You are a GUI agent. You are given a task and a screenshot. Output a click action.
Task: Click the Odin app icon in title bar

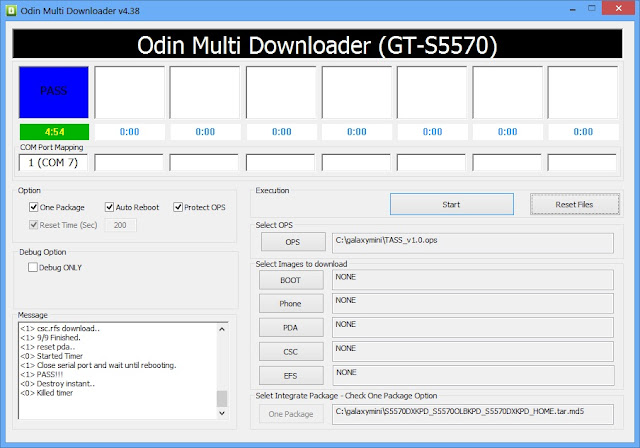[11, 10]
